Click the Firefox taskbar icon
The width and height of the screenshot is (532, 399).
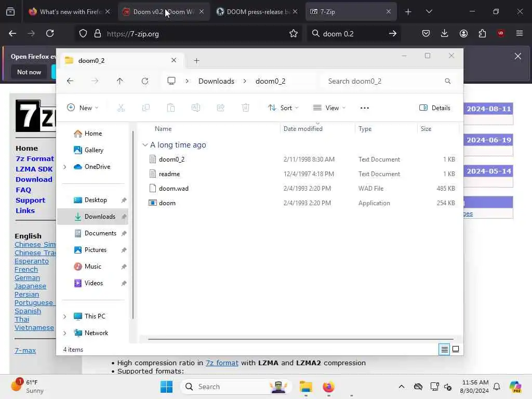click(328, 387)
